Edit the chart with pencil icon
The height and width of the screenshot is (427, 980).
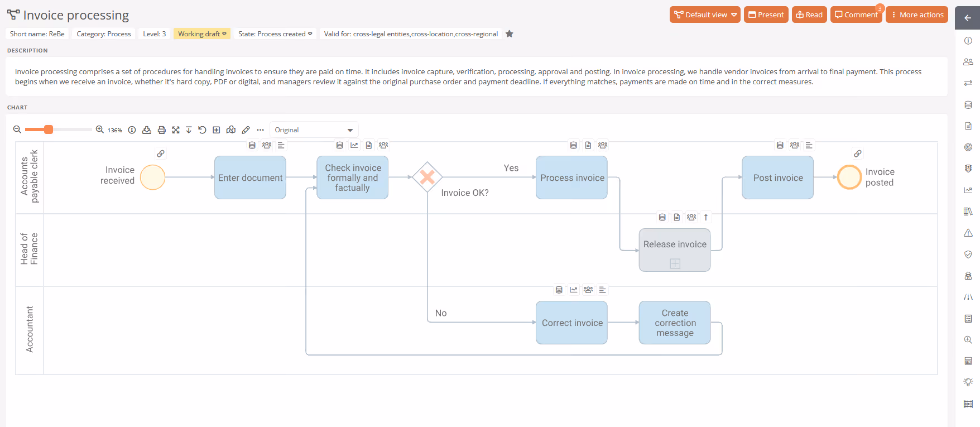point(246,130)
